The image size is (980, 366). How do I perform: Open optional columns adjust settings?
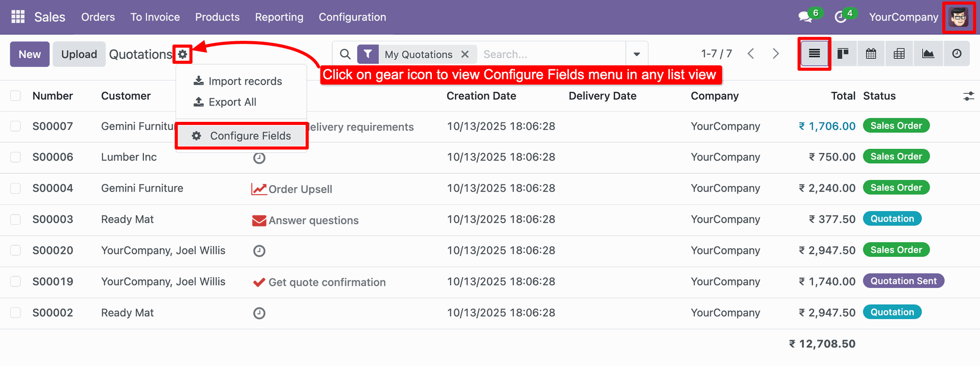coord(968,96)
